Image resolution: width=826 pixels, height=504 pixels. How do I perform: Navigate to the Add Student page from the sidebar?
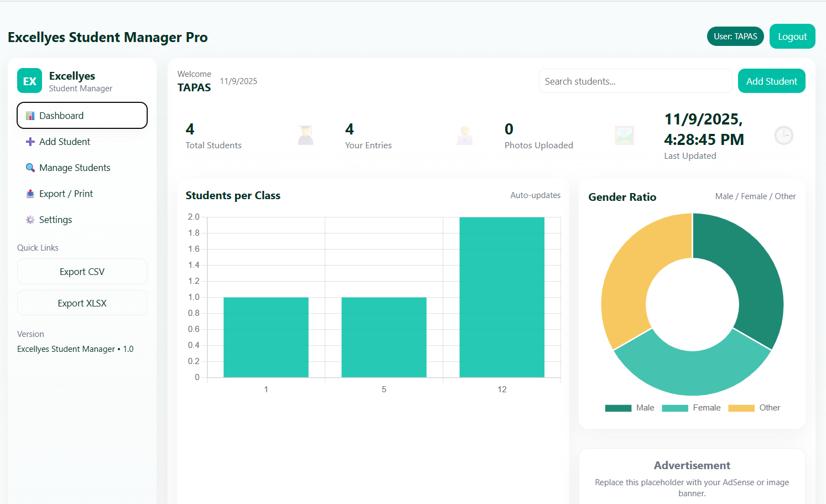point(63,142)
